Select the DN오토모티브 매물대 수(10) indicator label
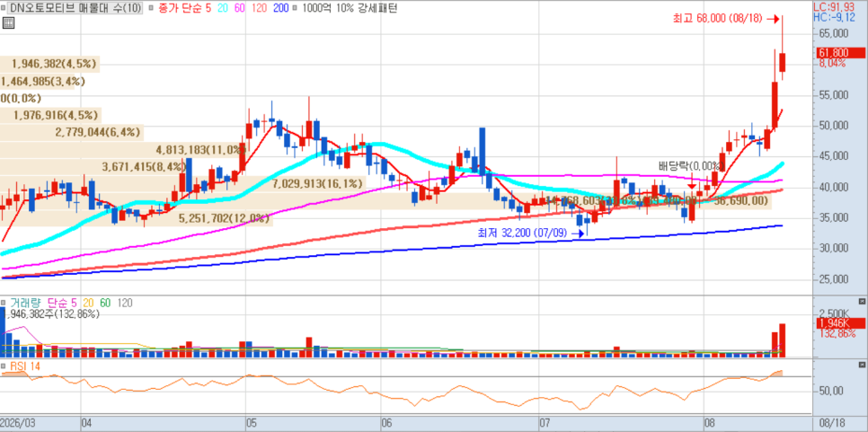This screenshot has height=432, width=868. [x=75, y=8]
